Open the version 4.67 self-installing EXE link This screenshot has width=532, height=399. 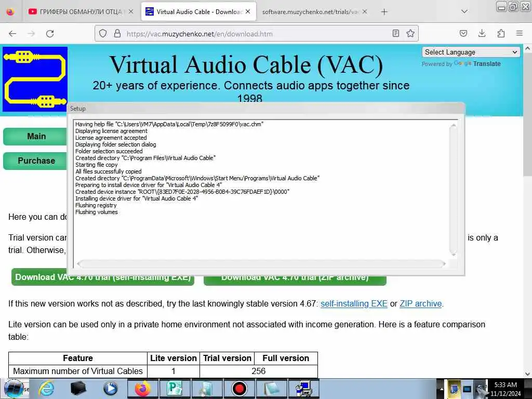tap(354, 303)
